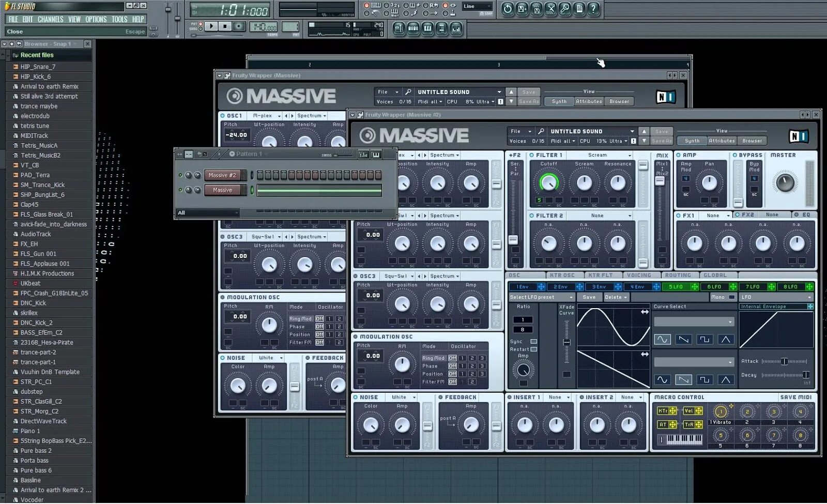
Task: Select triangle curve in upper LFO curve row
Action: point(726,340)
